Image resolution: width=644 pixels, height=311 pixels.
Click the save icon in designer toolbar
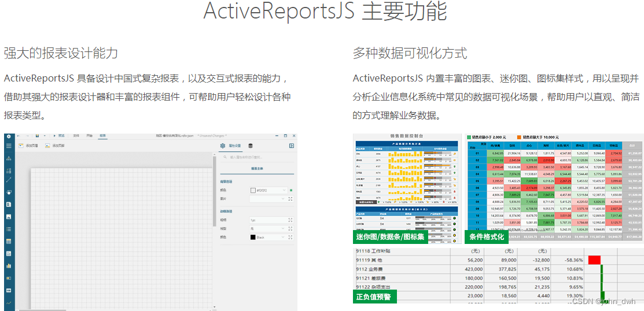pyautogui.click(x=37, y=136)
